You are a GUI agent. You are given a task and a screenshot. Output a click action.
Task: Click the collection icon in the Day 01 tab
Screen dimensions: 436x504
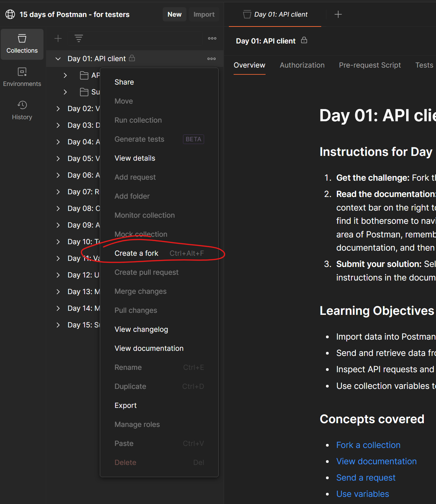[247, 14]
